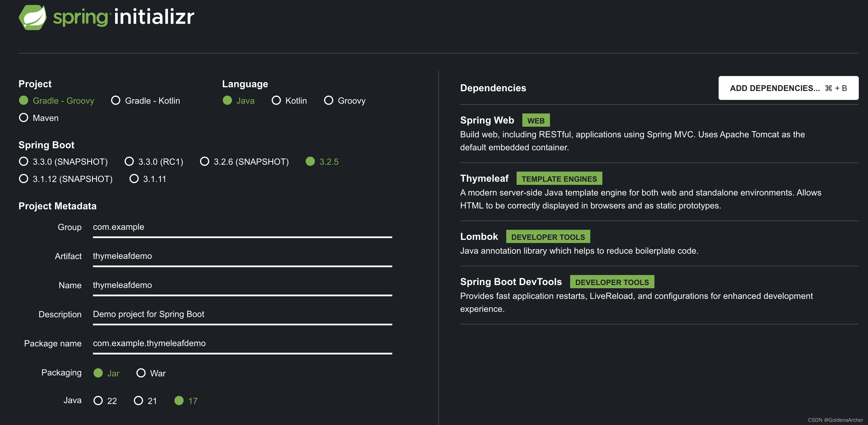
Task: Click the Project section heading
Action: [x=35, y=84]
